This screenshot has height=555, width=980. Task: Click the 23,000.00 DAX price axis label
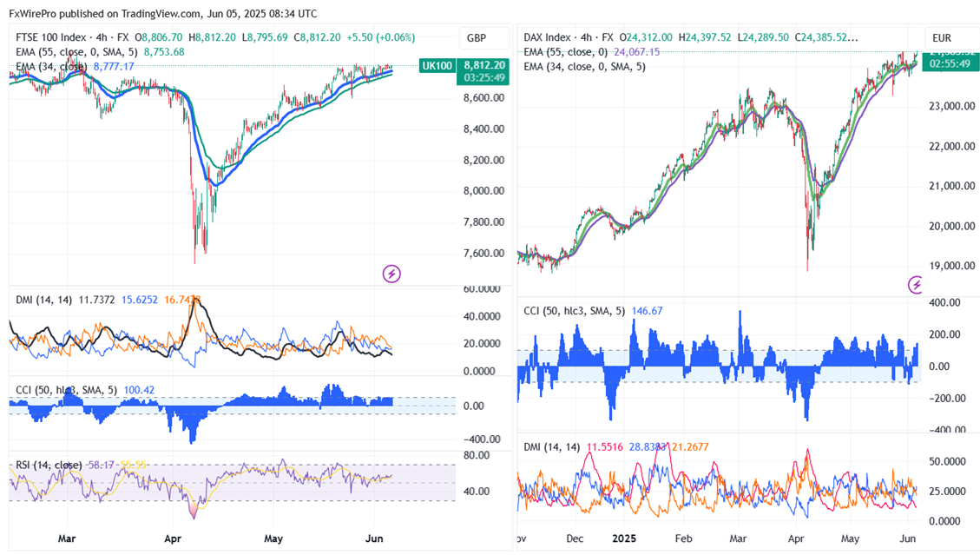pyautogui.click(x=952, y=106)
